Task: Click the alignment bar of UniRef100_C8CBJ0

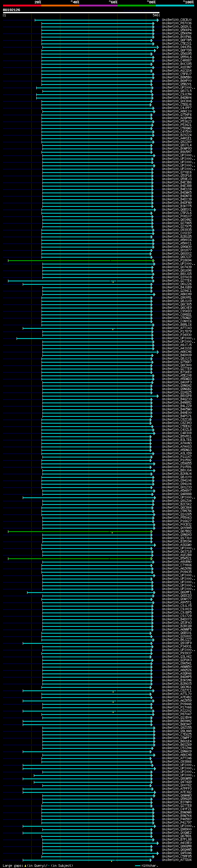Action: pyautogui.click(x=96, y=20)
